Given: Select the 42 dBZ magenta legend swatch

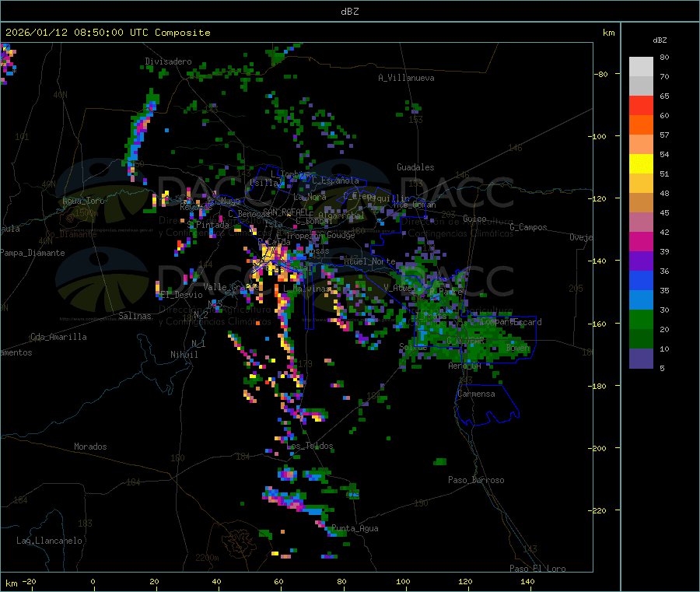Looking at the screenshot, I should coord(641,241).
